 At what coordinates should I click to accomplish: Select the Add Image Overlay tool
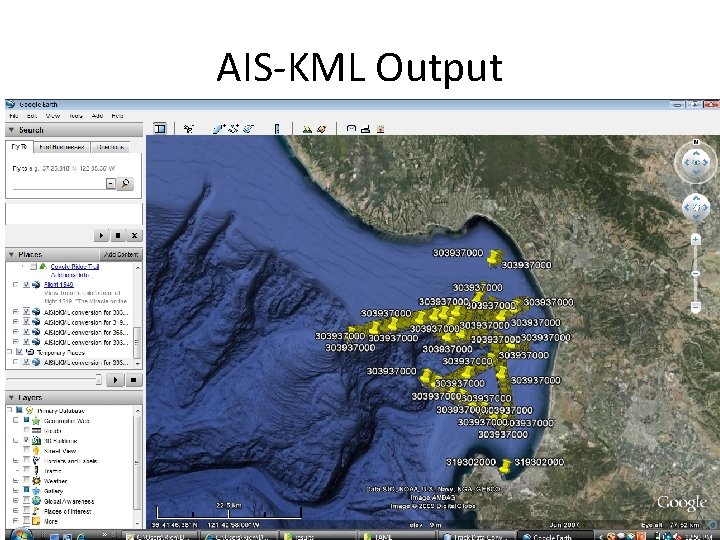pyautogui.click(x=248, y=129)
